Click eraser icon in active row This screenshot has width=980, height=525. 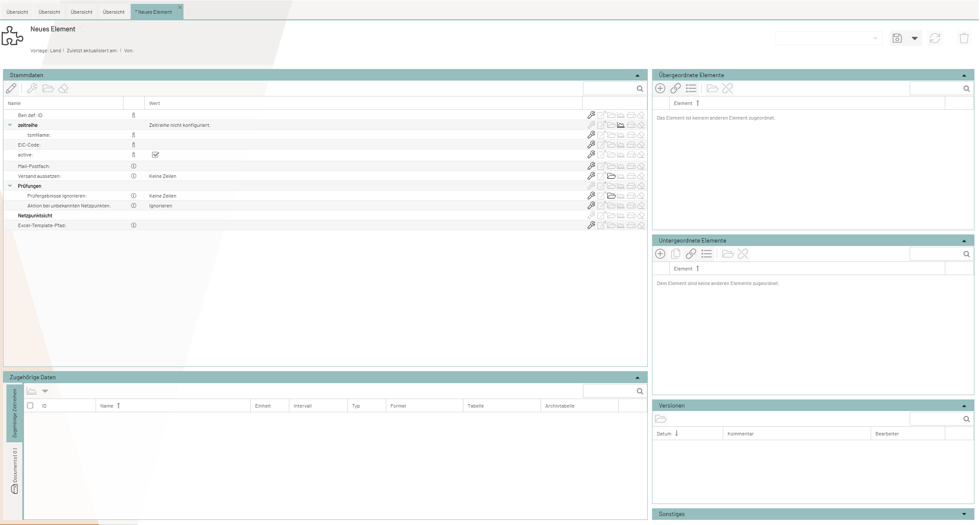pos(641,155)
